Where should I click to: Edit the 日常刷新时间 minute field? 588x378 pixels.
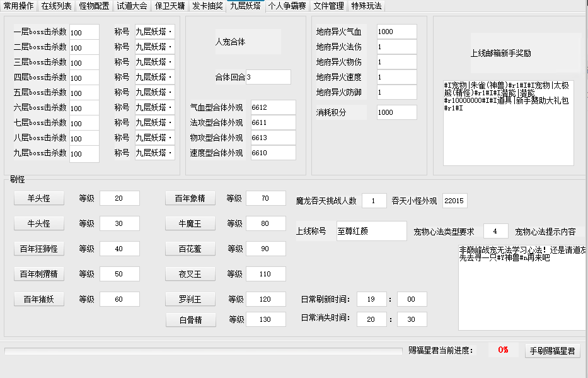pos(412,299)
